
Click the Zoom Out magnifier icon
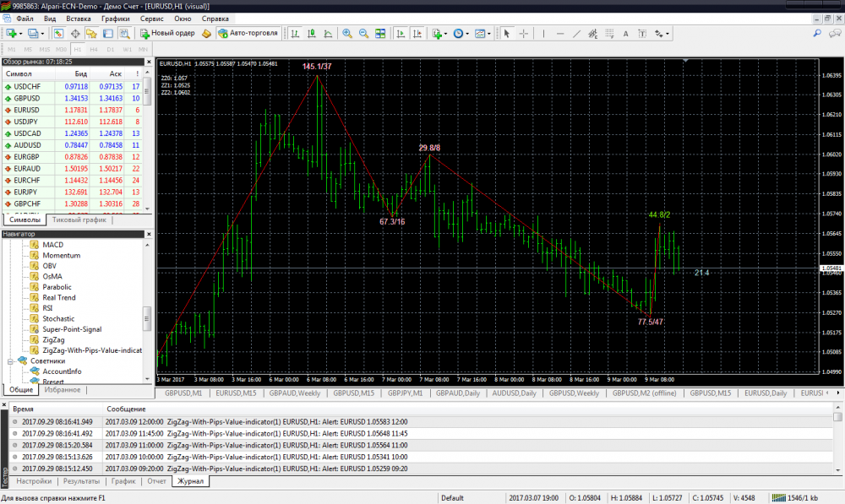(x=363, y=34)
